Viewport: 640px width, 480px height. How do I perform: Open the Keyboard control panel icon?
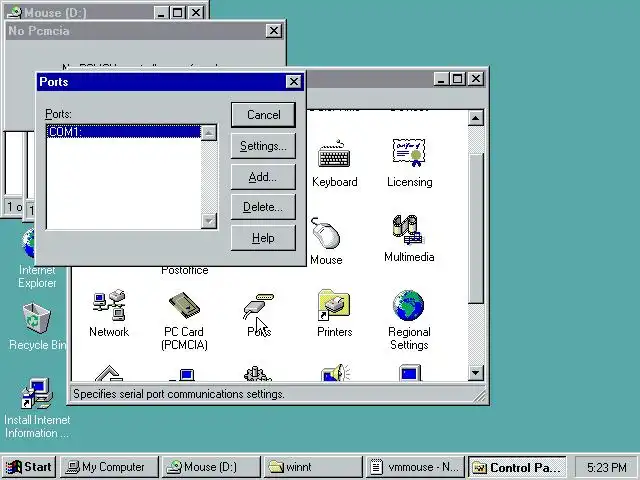click(334, 154)
